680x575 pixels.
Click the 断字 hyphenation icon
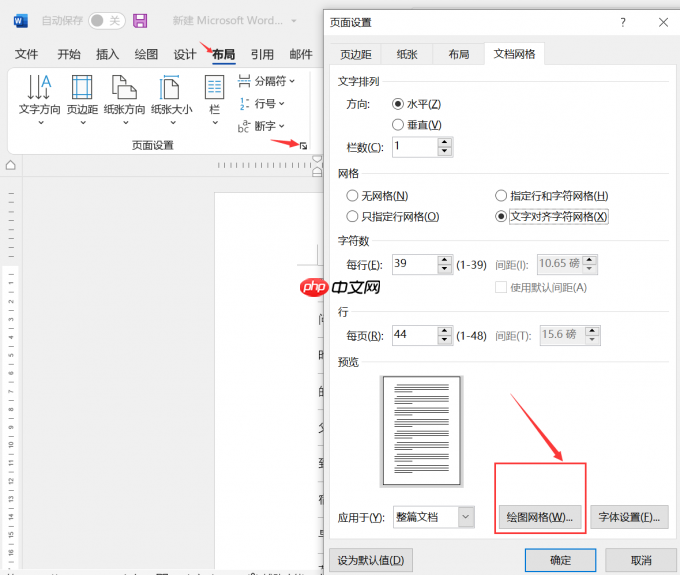pos(244,126)
